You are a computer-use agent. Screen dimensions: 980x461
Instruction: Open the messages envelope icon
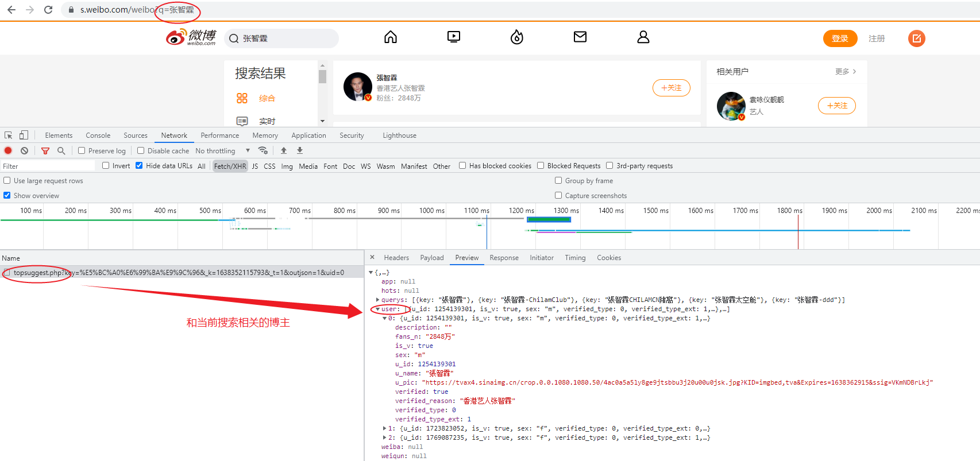tap(580, 37)
